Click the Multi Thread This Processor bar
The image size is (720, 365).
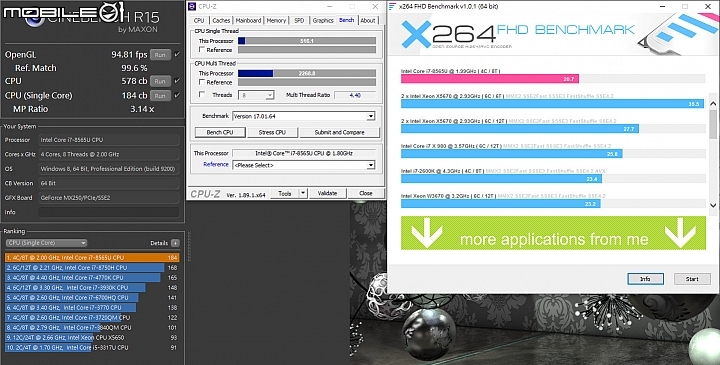(x=307, y=73)
